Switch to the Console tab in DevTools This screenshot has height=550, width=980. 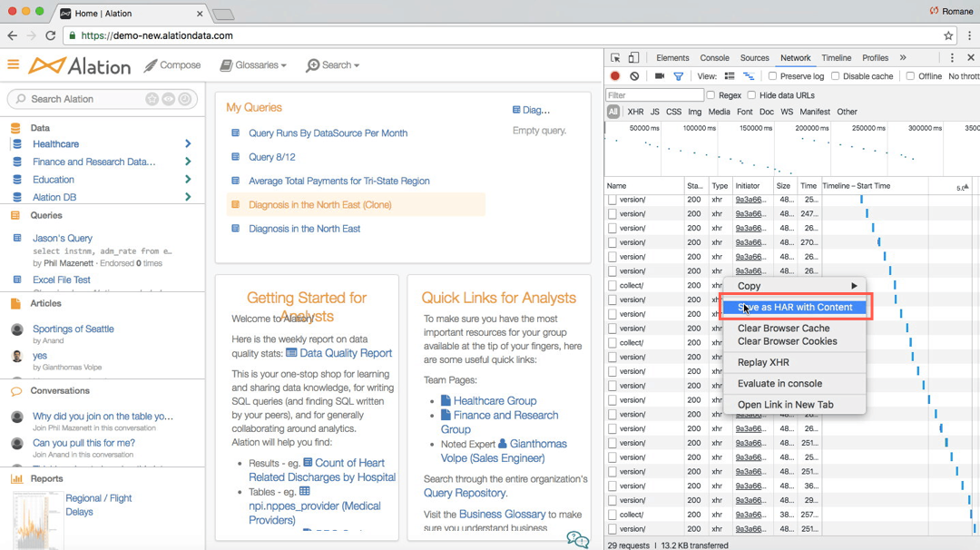[x=714, y=57]
